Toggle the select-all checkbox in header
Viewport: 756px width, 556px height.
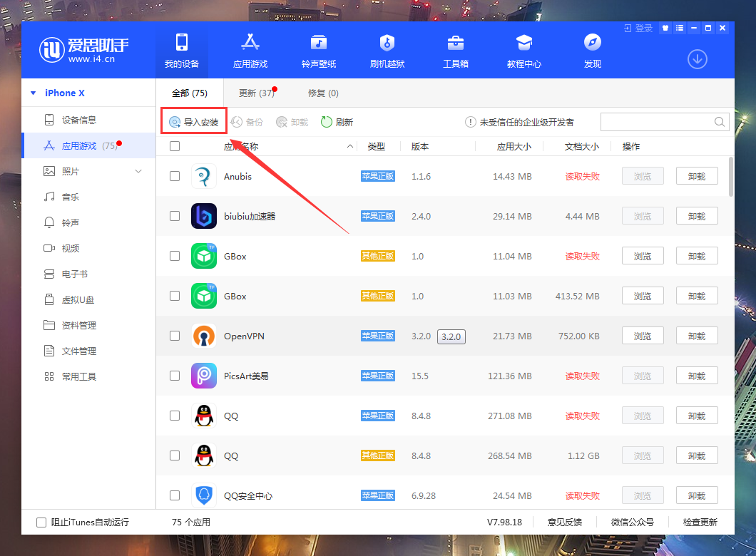(175, 146)
